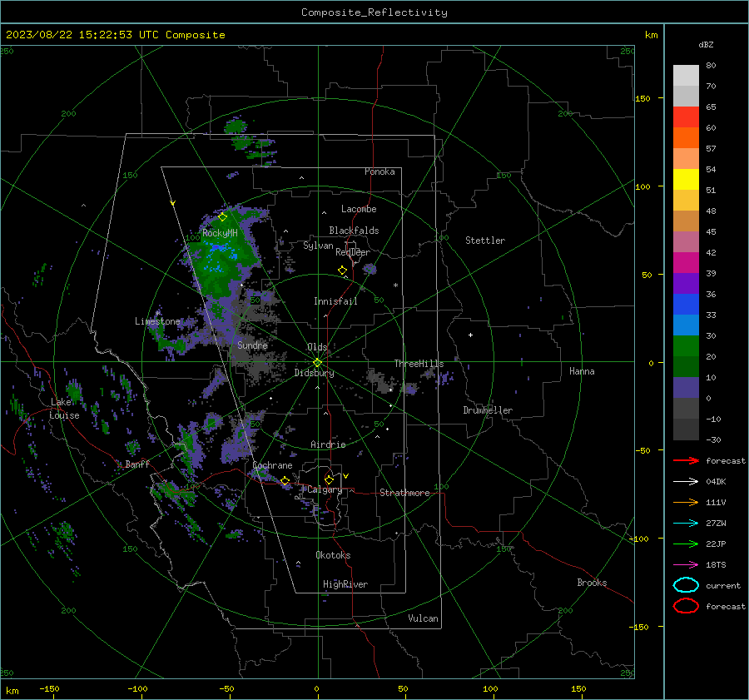
Task: Click the Brooks label on map
Action: pyautogui.click(x=592, y=583)
